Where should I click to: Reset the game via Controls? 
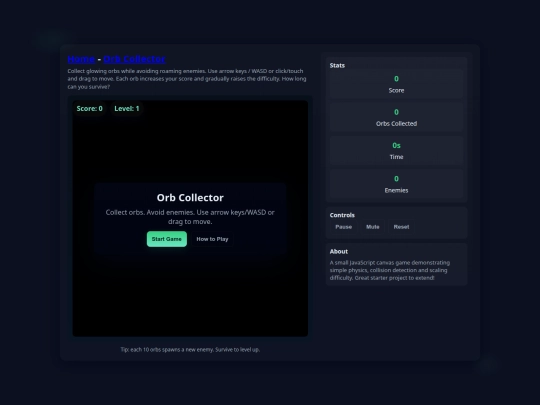[x=401, y=227]
